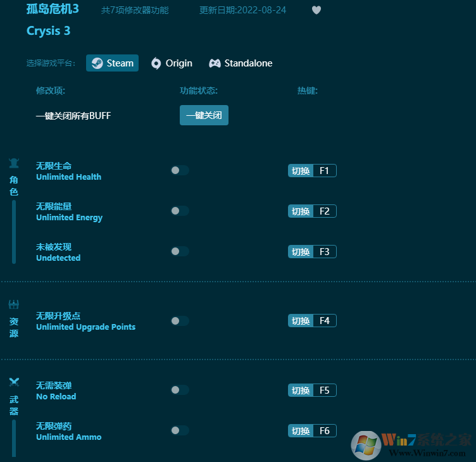Click the F5 hotkey field
The height and width of the screenshot is (462, 476).
(x=325, y=390)
